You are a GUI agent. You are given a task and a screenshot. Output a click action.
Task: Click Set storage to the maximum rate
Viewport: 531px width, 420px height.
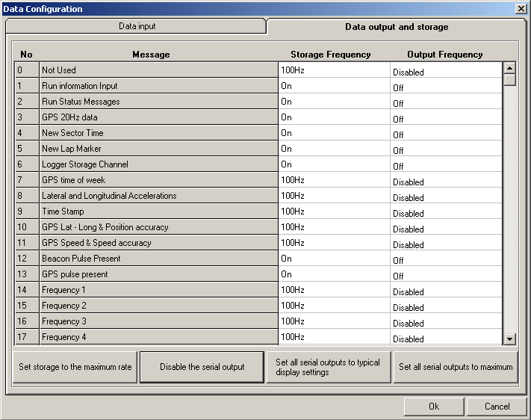coord(75,367)
